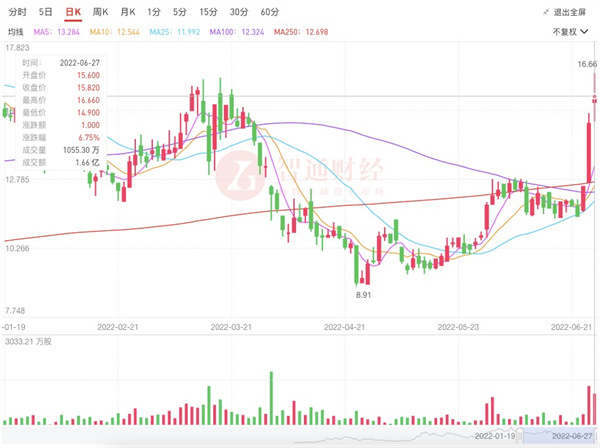
Task: Click the MA250 moving average label
Action: tap(301, 32)
